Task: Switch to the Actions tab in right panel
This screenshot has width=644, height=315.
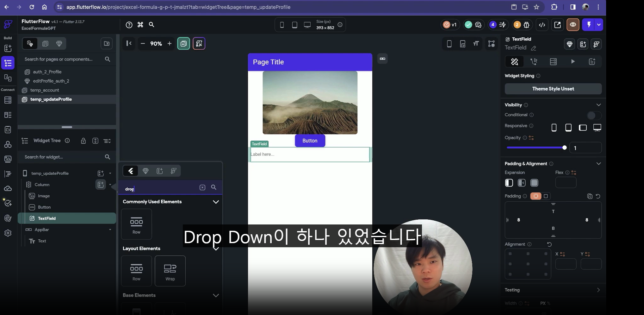Action: coord(534,62)
